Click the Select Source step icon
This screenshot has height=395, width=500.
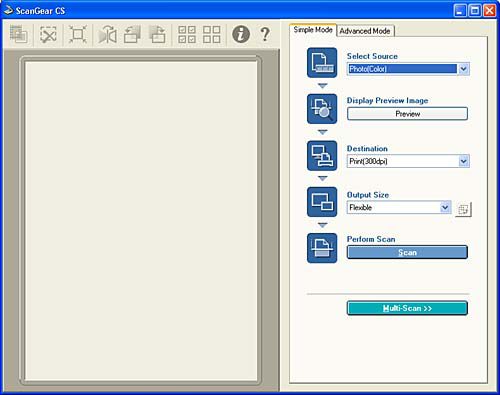(322, 63)
